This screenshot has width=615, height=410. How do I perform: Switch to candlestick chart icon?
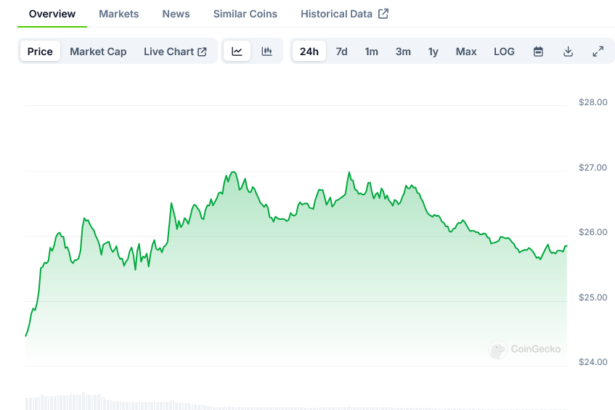point(267,52)
